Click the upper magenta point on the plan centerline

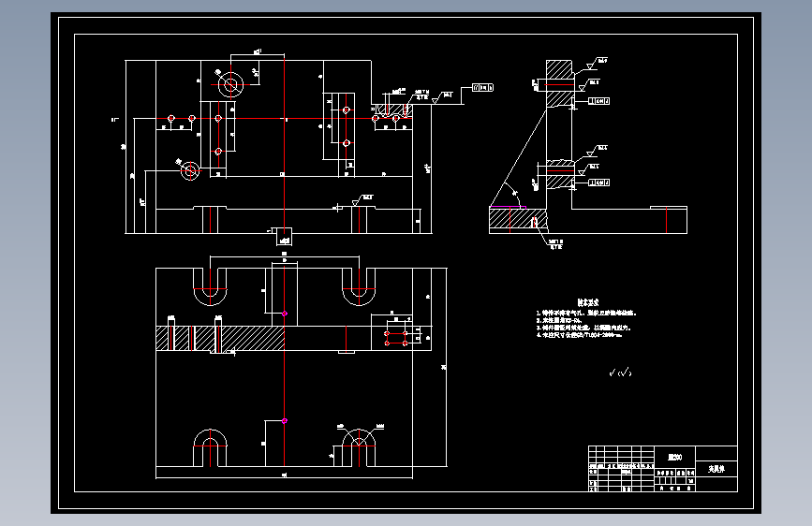point(285,314)
